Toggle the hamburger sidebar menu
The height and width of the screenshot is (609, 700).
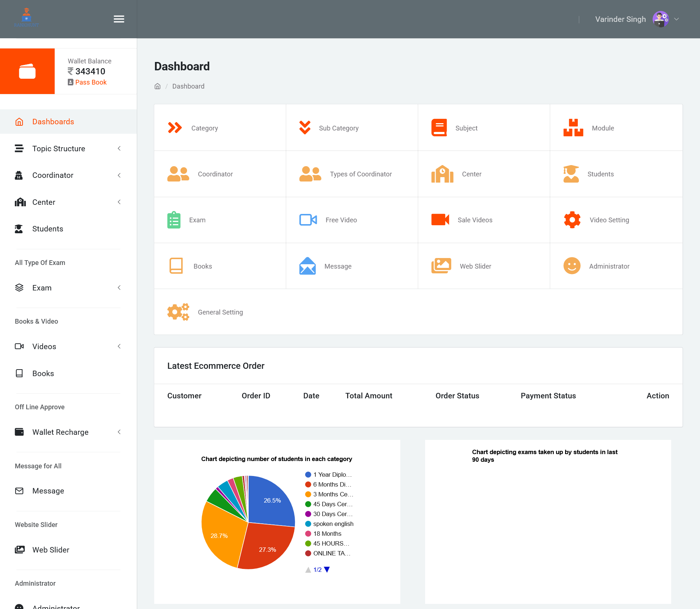119,19
